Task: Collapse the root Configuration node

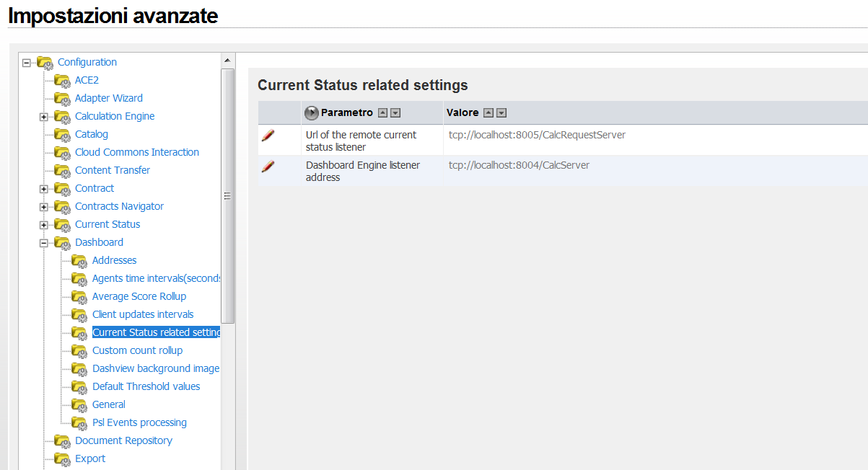Action: coord(27,63)
